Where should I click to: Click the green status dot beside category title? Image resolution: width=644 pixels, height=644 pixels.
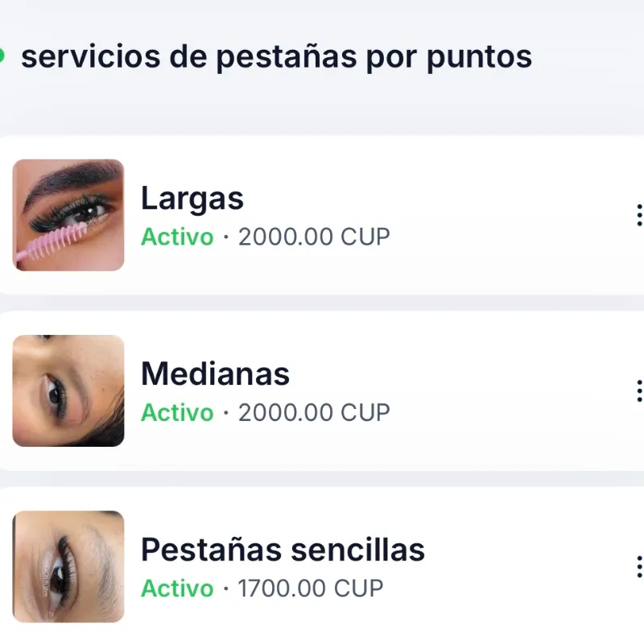[x=2, y=56]
